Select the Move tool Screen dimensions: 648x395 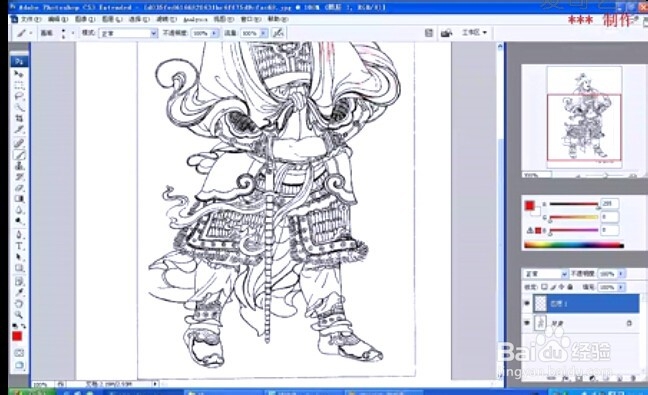[x=19, y=74]
